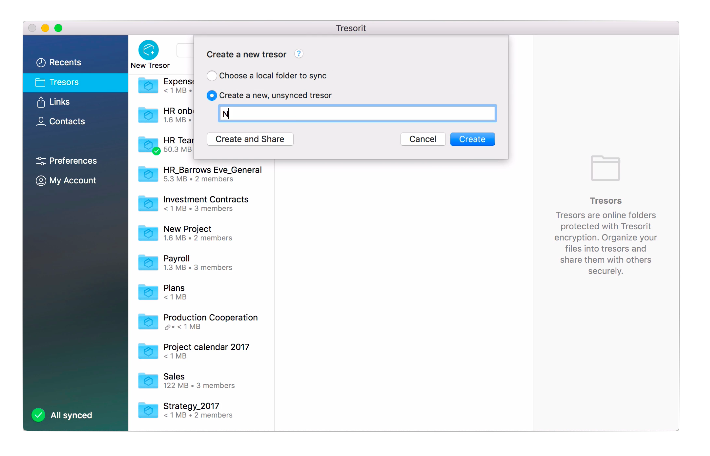Viewport: 710px width, 456px height.
Task: Click the My Account avatar icon
Action: click(41, 181)
